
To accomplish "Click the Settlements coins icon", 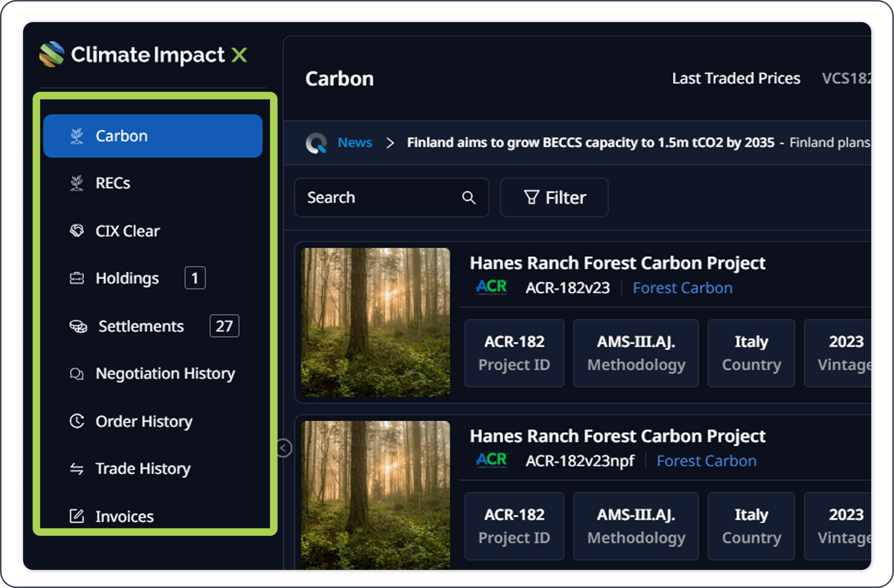I will [78, 326].
